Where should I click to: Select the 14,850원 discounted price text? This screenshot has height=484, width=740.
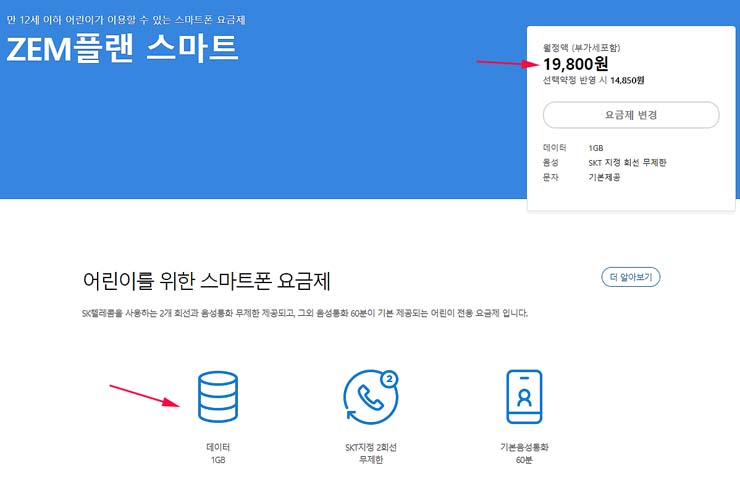(627, 80)
